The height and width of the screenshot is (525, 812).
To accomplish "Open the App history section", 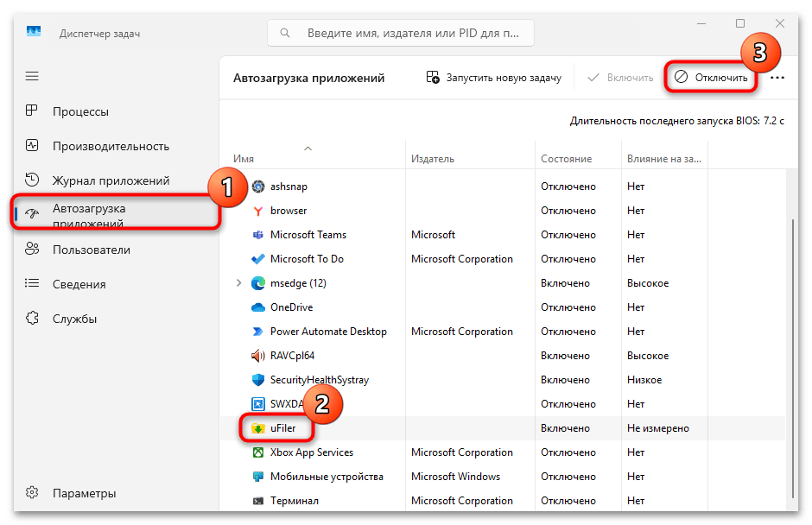I will pos(112,180).
